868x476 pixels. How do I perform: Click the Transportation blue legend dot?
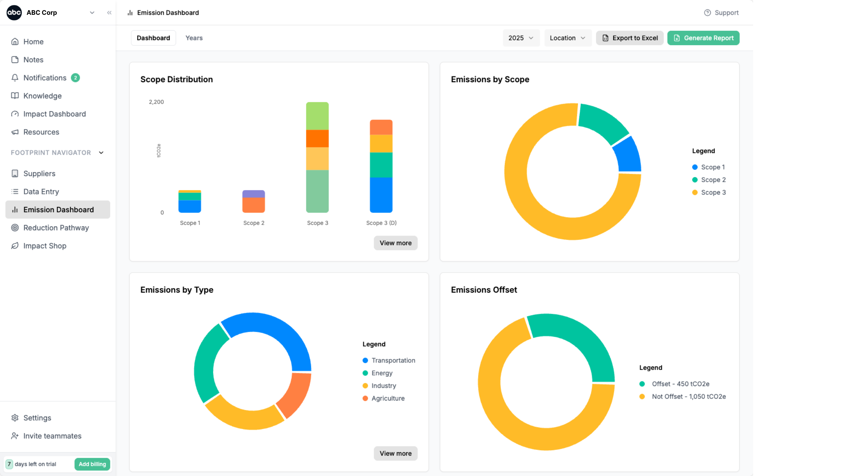365,360
